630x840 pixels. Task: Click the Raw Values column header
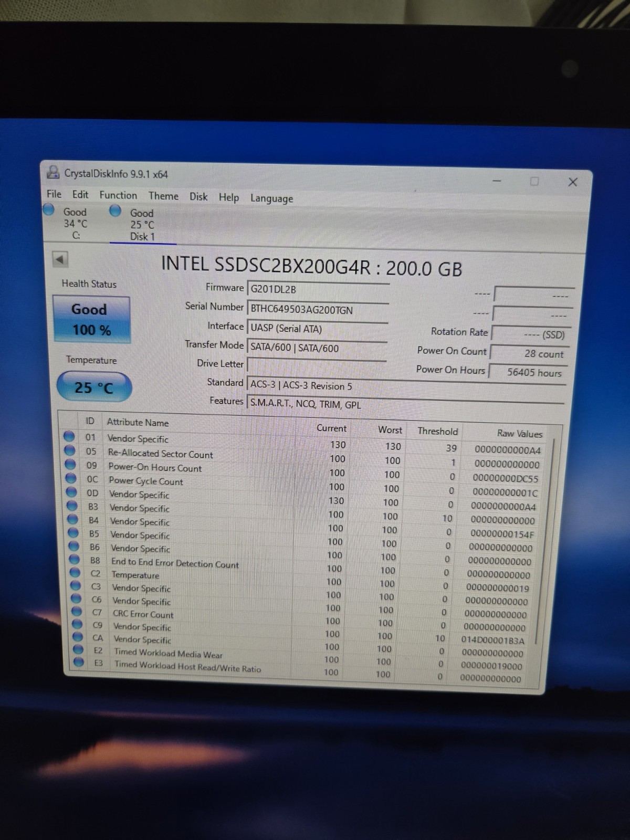pyautogui.click(x=520, y=433)
